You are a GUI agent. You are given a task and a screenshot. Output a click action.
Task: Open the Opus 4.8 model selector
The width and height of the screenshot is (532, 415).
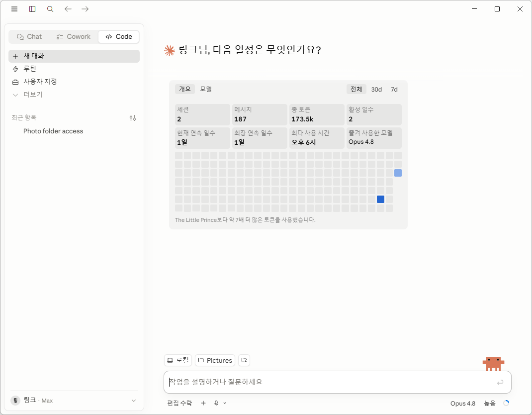(x=463, y=404)
